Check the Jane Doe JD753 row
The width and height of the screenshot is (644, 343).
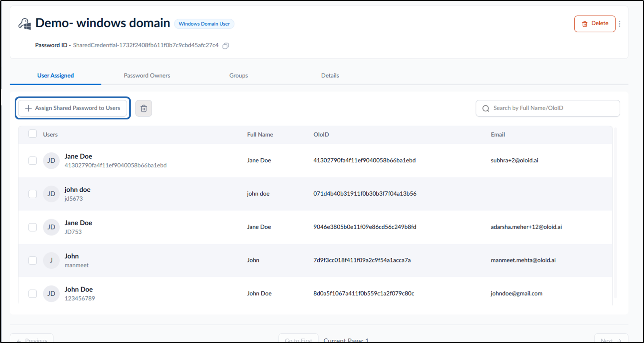(x=33, y=227)
